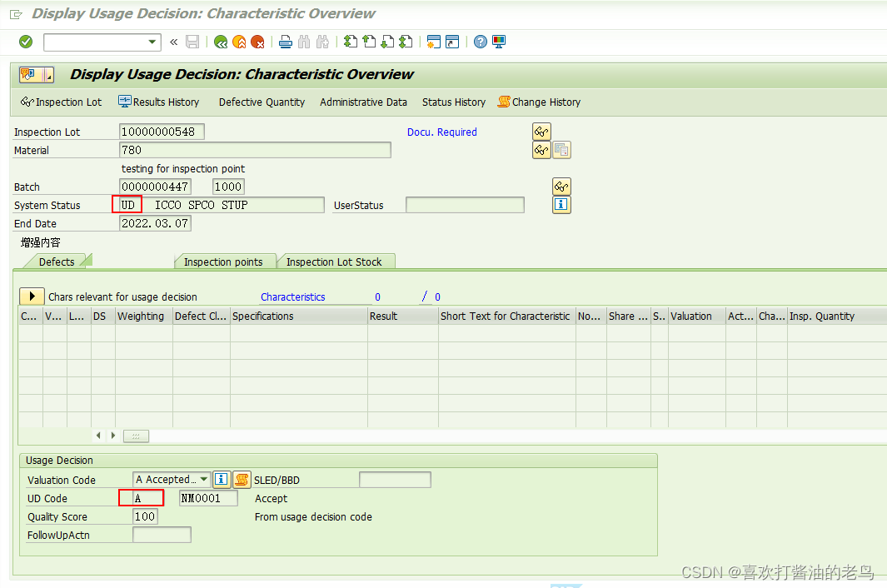
Task: Open Status History
Action: (x=454, y=102)
